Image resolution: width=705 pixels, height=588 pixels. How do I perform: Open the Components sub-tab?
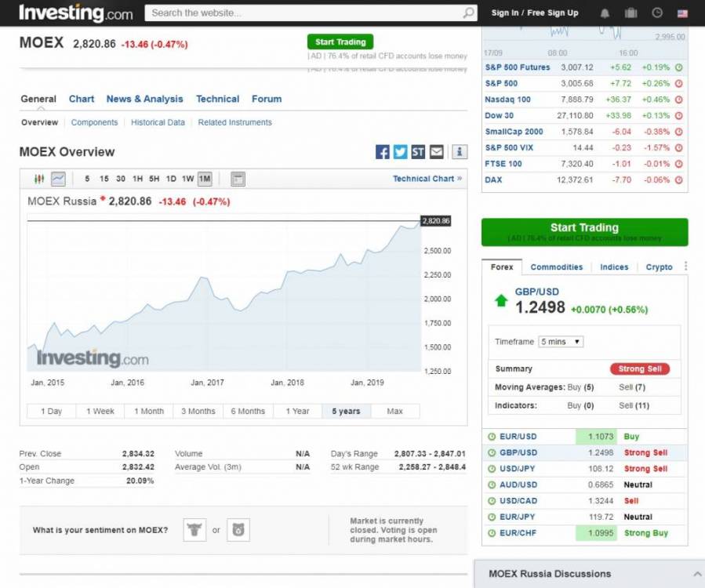pyautogui.click(x=94, y=122)
